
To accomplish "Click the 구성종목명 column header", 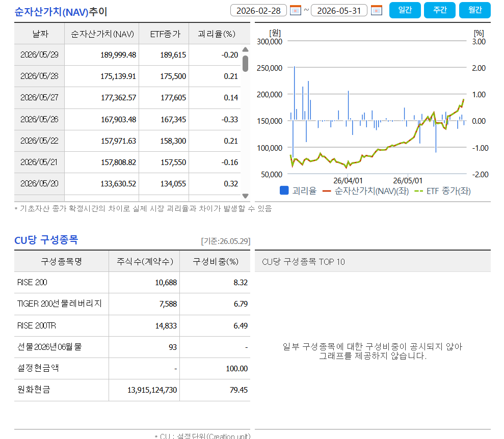I will (61, 262).
